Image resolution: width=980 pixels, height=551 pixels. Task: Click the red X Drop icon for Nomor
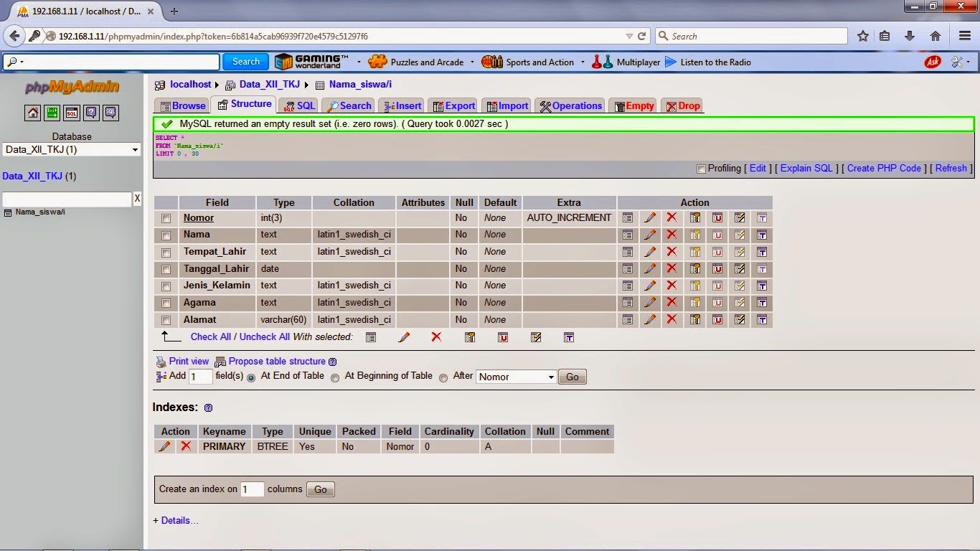coord(672,217)
